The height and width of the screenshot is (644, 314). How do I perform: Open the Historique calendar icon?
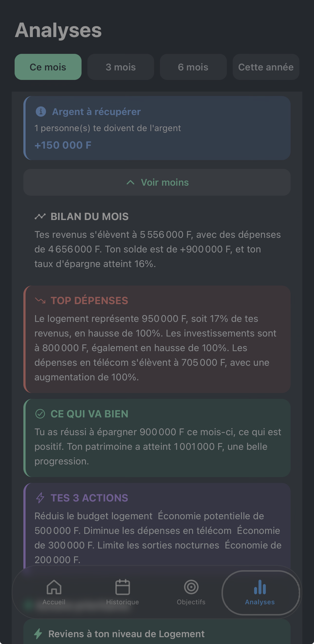click(122, 587)
